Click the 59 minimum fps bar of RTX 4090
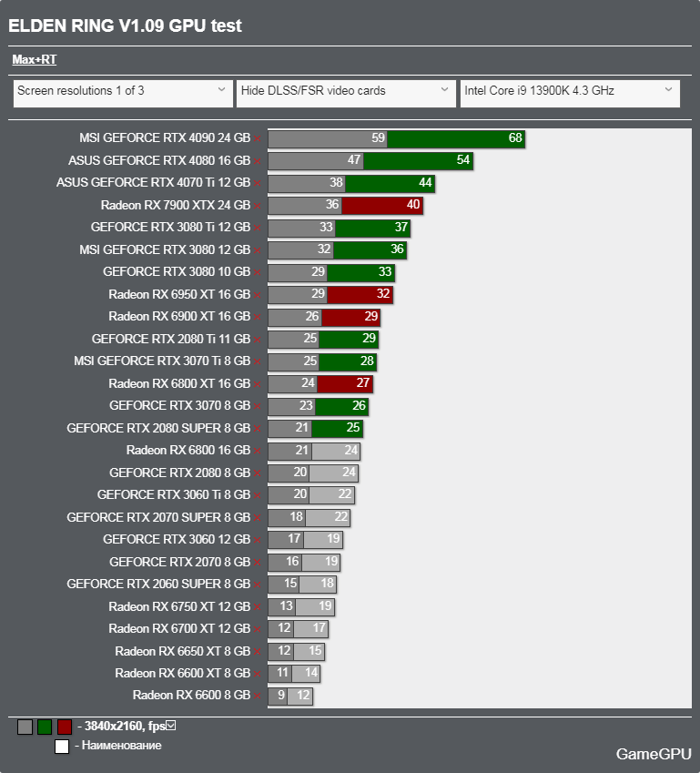This screenshot has height=773, width=700. point(328,138)
